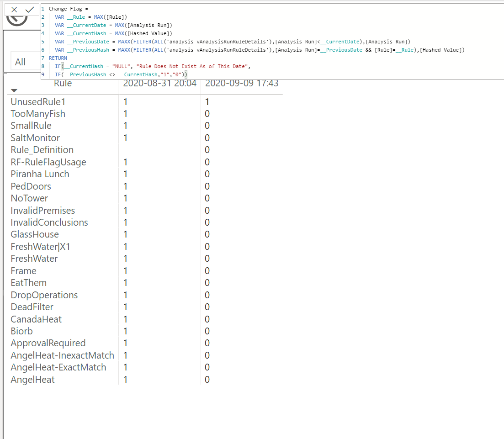Cancel the formula edit with X icon
This screenshot has height=439, width=504.
point(14,10)
